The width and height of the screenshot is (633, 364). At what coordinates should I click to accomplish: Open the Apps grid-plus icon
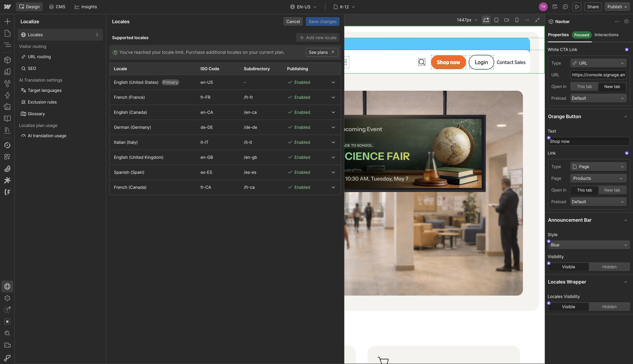point(7,157)
